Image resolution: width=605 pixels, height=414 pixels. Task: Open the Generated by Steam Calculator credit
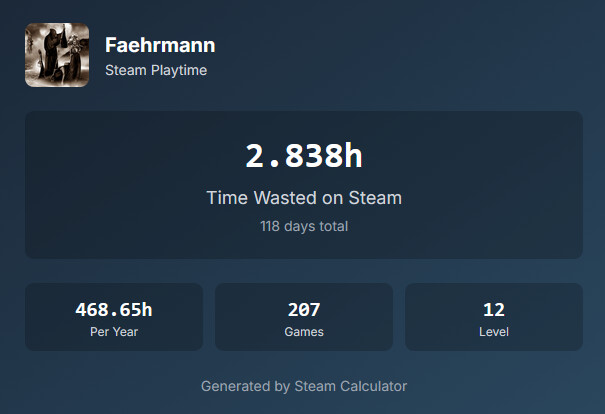pyautogui.click(x=304, y=385)
